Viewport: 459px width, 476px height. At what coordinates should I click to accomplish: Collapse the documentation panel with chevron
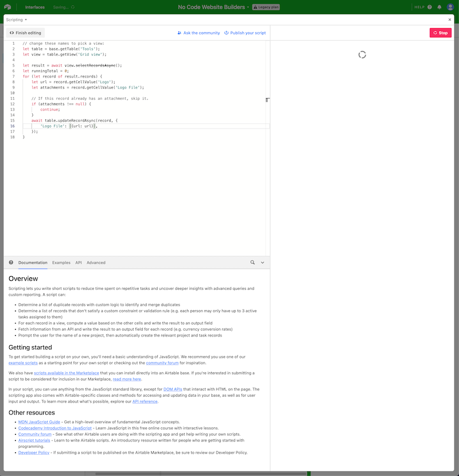[263, 262]
